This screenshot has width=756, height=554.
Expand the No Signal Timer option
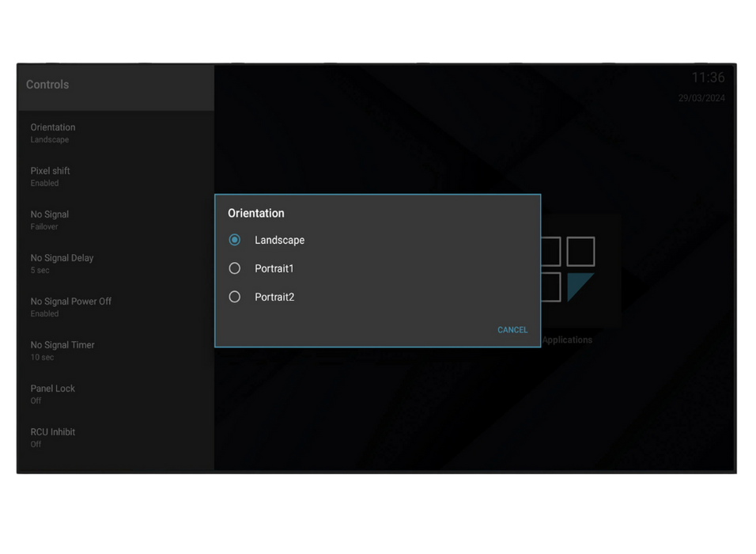pyautogui.click(x=62, y=350)
